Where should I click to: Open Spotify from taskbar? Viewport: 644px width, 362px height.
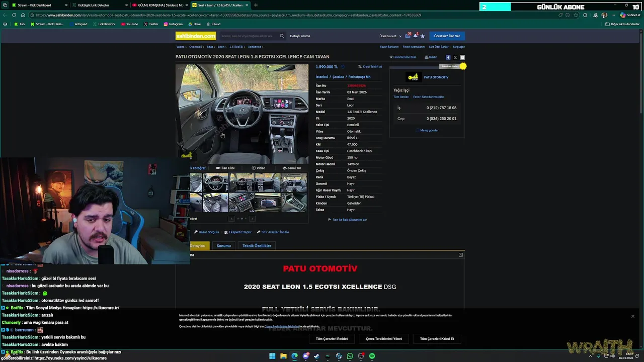click(x=372, y=356)
